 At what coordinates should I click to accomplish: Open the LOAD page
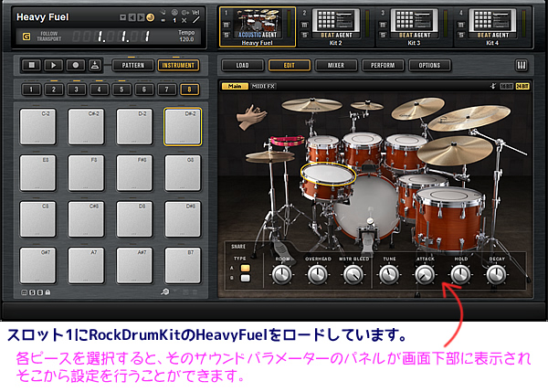242,65
